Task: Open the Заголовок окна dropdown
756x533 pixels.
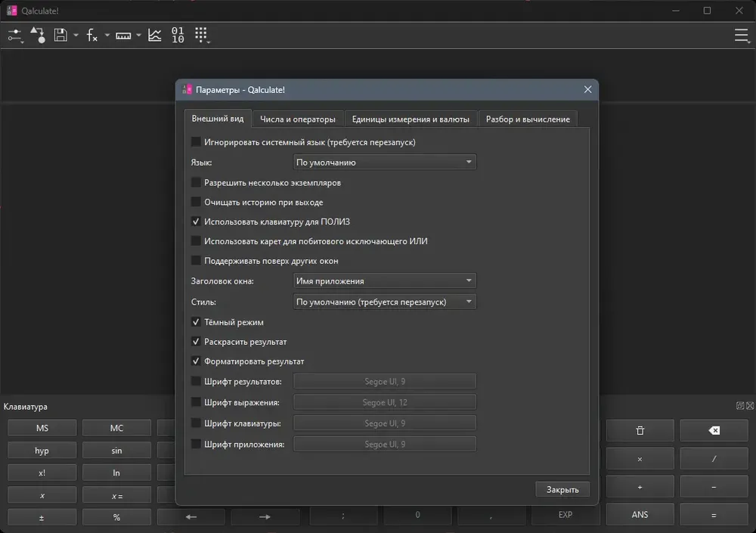Action: [x=384, y=280]
